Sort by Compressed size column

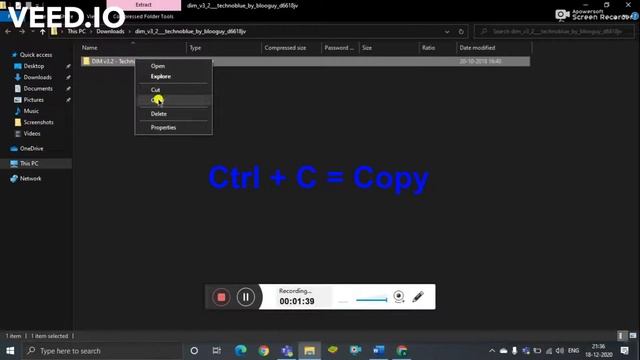(x=291, y=48)
